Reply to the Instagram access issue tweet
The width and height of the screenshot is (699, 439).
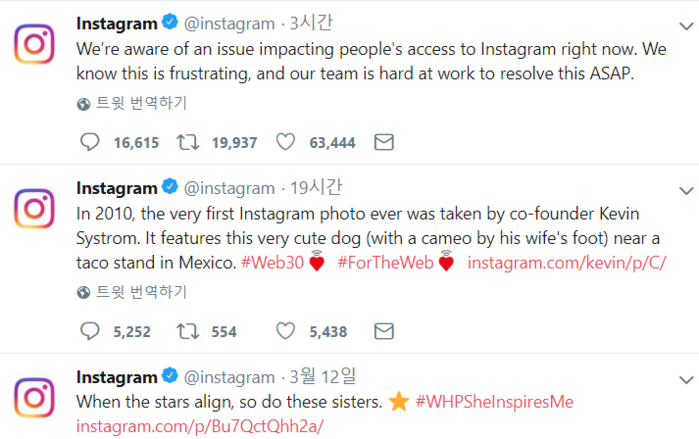point(90,142)
